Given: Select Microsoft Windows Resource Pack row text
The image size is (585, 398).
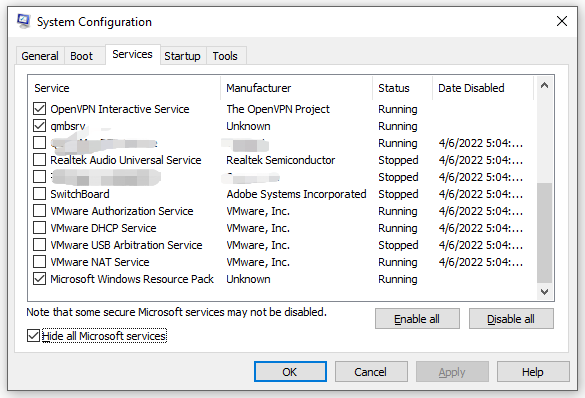Looking at the screenshot, I should pyautogui.click(x=132, y=279).
